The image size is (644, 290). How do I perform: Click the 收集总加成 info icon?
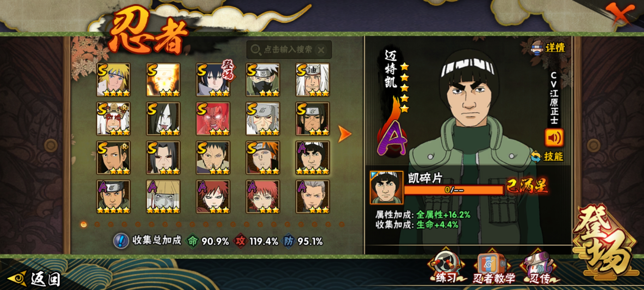tap(121, 241)
